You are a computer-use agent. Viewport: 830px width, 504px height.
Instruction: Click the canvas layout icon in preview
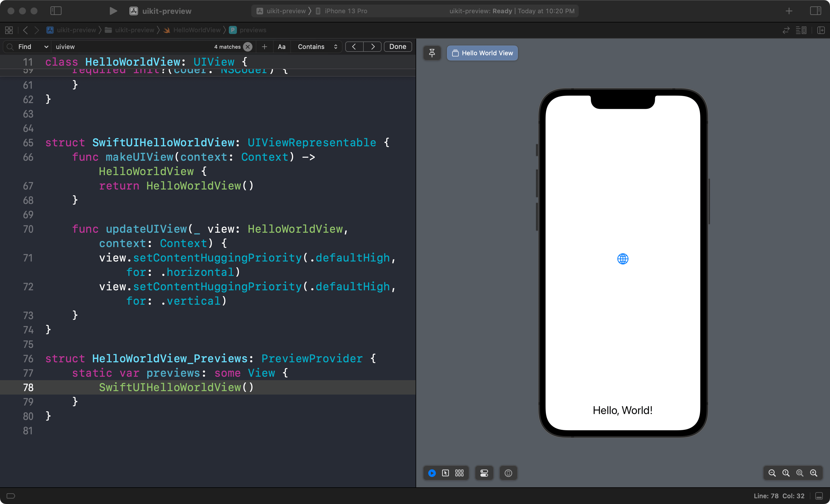point(459,473)
